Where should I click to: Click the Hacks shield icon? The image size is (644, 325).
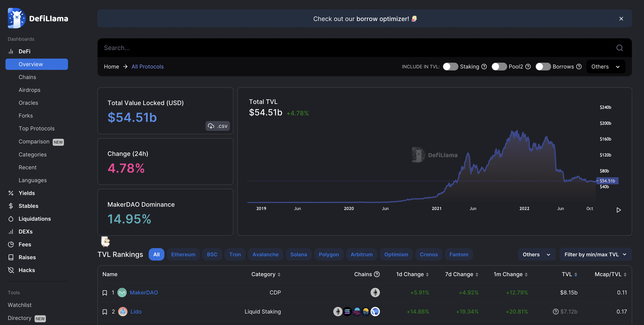11,270
